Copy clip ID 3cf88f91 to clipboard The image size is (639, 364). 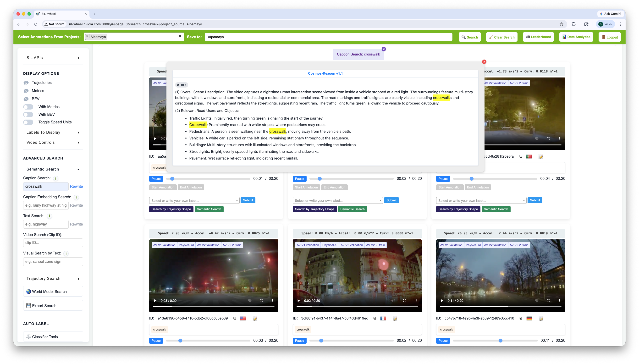coord(375,318)
